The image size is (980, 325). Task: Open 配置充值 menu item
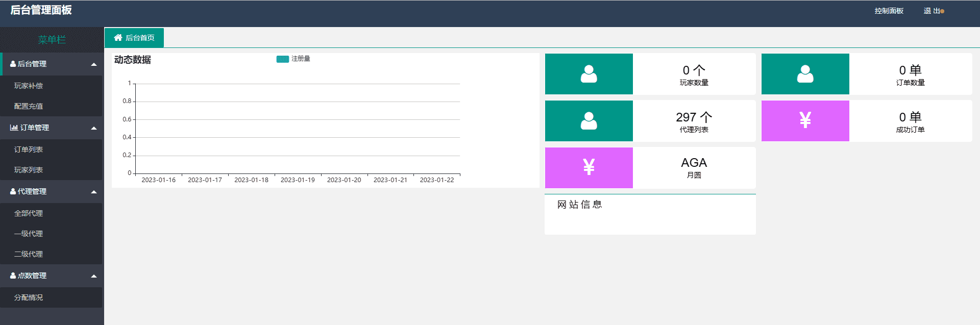point(51,106)
